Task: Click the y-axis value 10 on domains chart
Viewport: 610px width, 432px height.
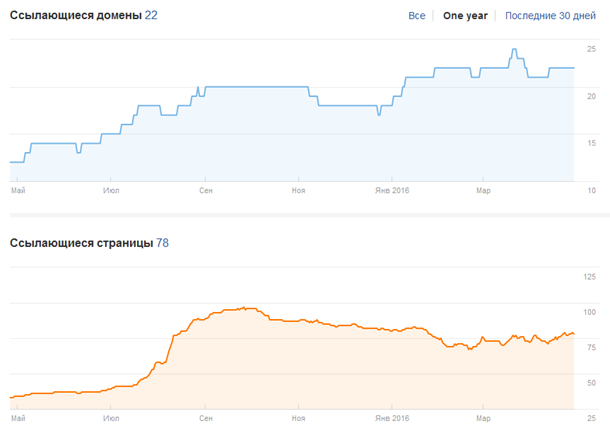Action: pos(591,190)
